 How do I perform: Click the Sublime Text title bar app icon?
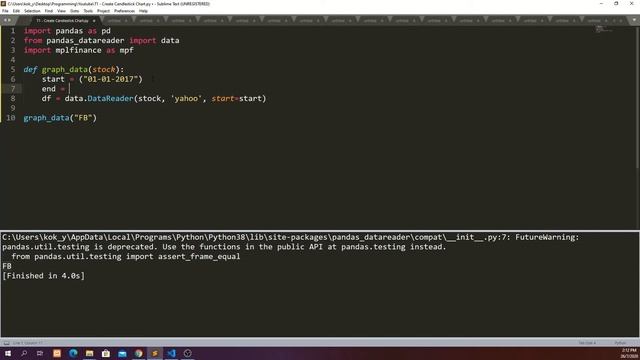pyautogui.click(x=3, y=3)
